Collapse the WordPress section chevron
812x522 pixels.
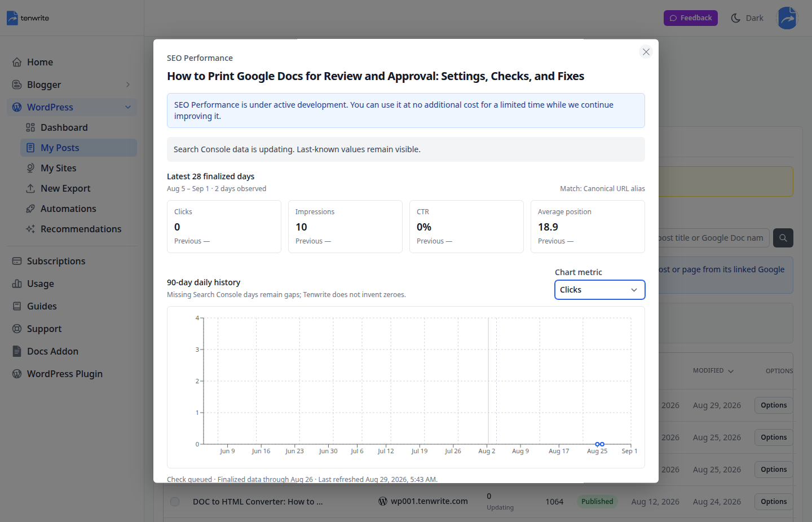[128, 107]
